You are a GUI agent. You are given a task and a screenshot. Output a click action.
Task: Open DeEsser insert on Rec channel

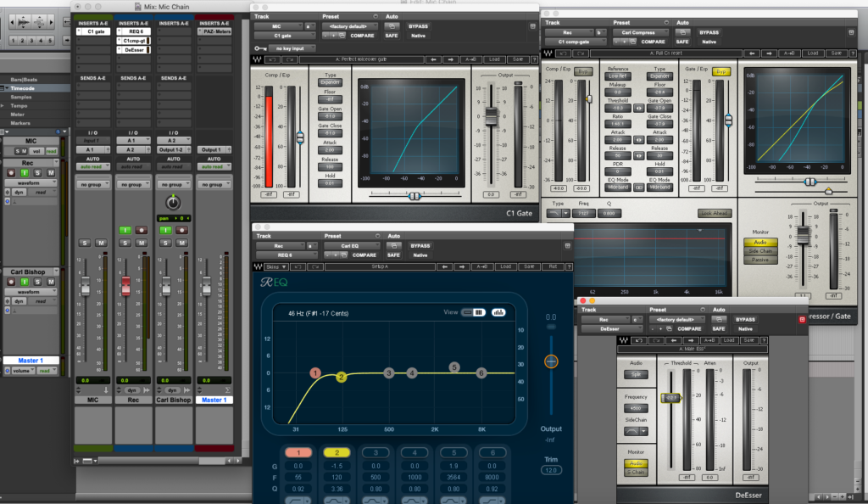pyautogui.click(x=133, y=50)
